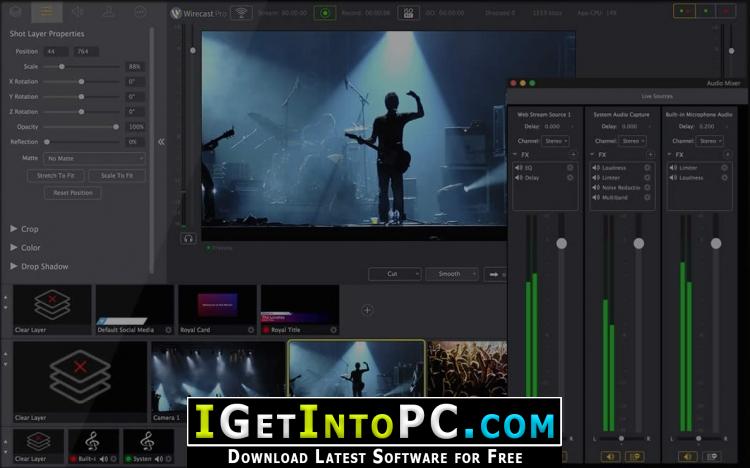Toggle Loudness effect on System Audio Capture
The image size is (750, 468).
click(647, 168)
